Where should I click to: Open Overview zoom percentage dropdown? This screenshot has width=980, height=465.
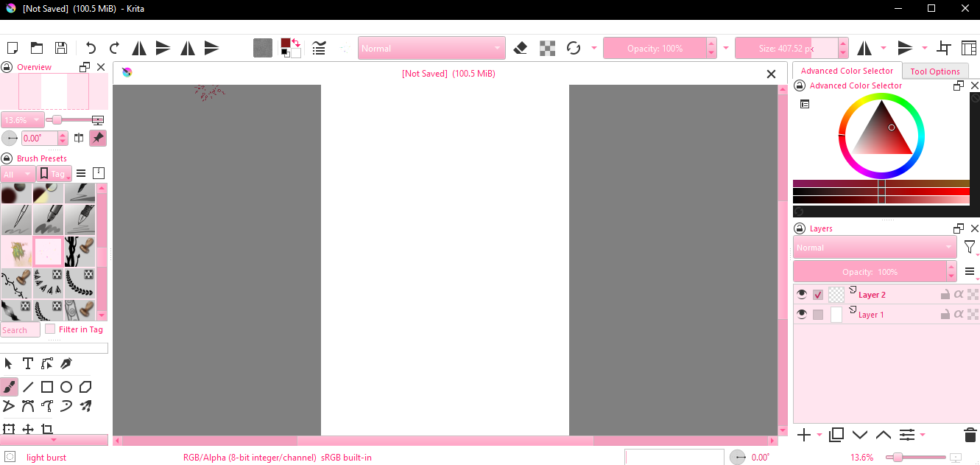[x=22, y=119]
